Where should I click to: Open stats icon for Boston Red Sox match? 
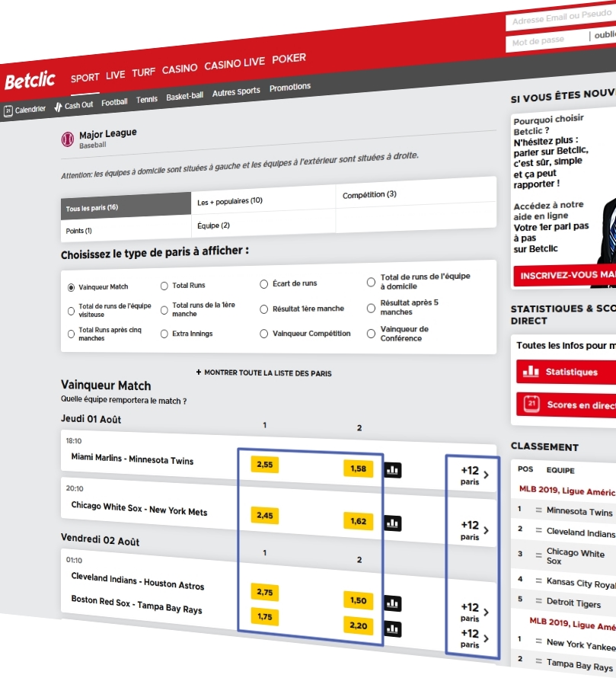(x=392, y=629)
